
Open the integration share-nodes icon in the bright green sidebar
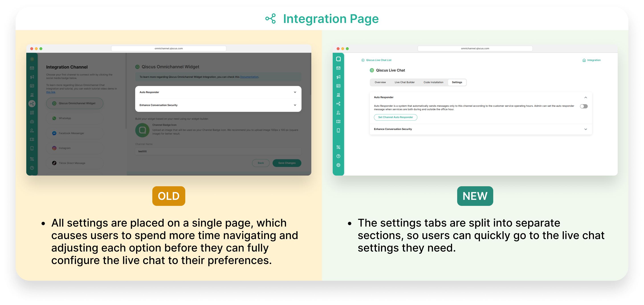click(338, 104)
